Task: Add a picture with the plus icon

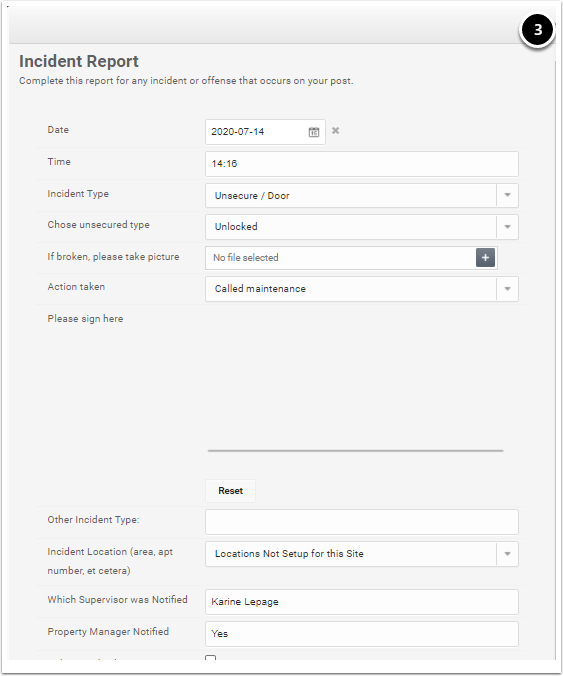Action: pos(485,258)
